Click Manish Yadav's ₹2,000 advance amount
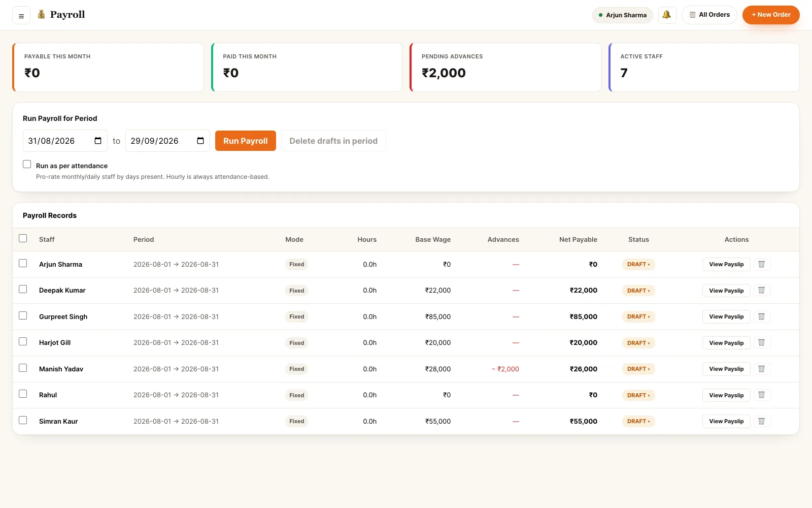Viewport: 812px width, 508px height. [505, 369]
